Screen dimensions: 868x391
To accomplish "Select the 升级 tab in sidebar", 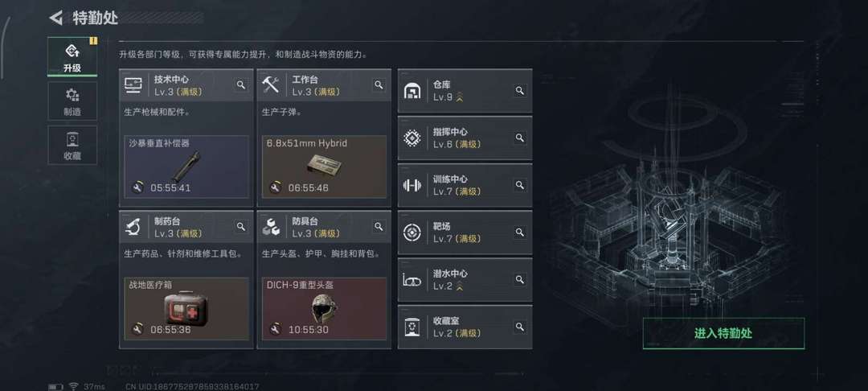I will coord(72,57).
